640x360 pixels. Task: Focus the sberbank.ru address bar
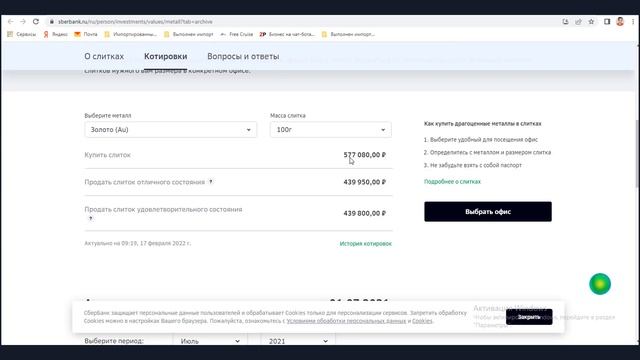(x=302, y=22)
